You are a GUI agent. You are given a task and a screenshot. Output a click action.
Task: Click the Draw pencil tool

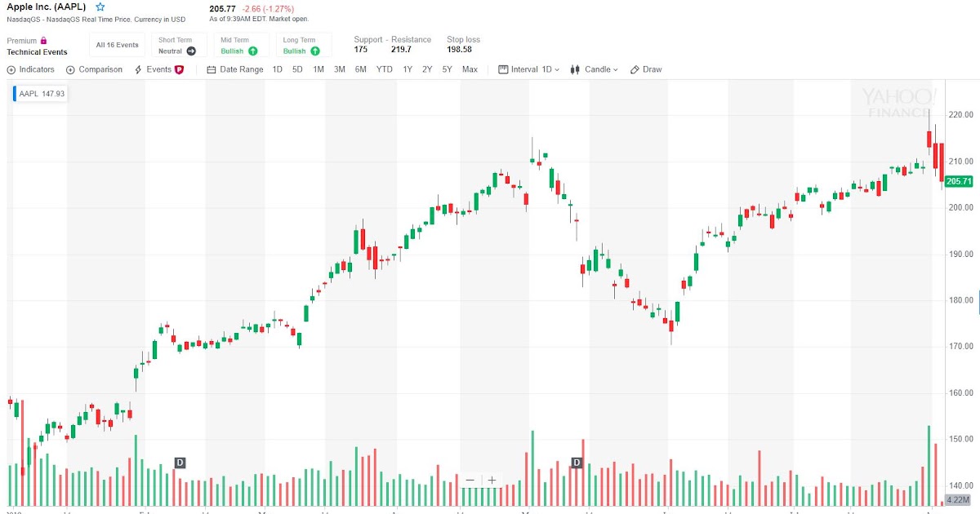646,70
